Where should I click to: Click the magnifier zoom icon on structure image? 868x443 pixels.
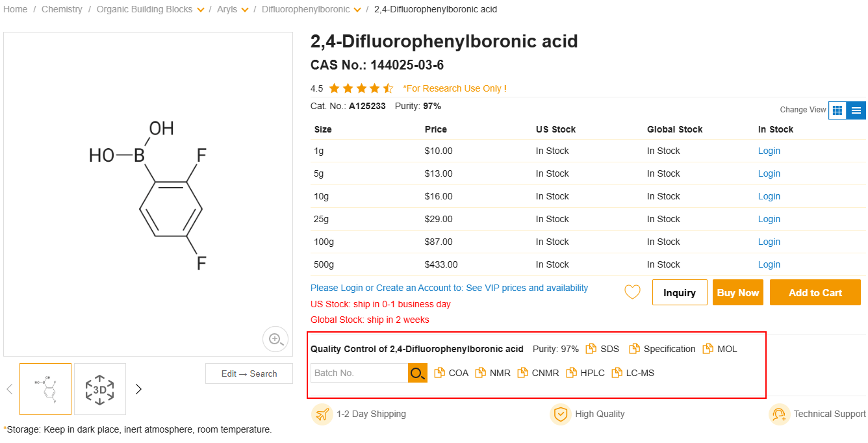[275, 338]
